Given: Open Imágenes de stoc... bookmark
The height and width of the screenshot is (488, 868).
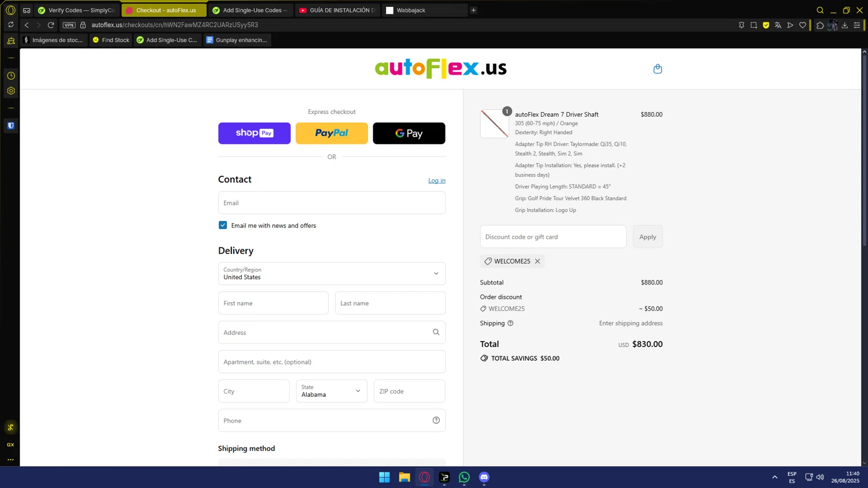Looking at the screenshot, I should pyautogui.click(x=54, y=40).
